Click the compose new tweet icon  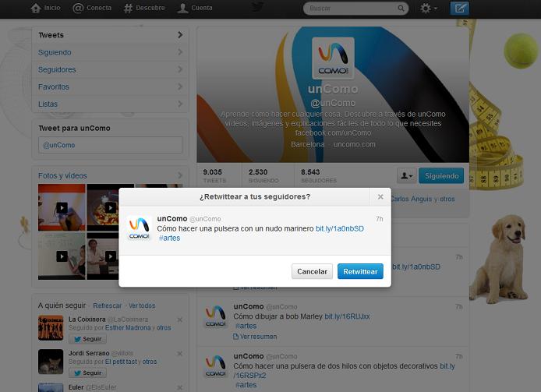click(460, 9)
